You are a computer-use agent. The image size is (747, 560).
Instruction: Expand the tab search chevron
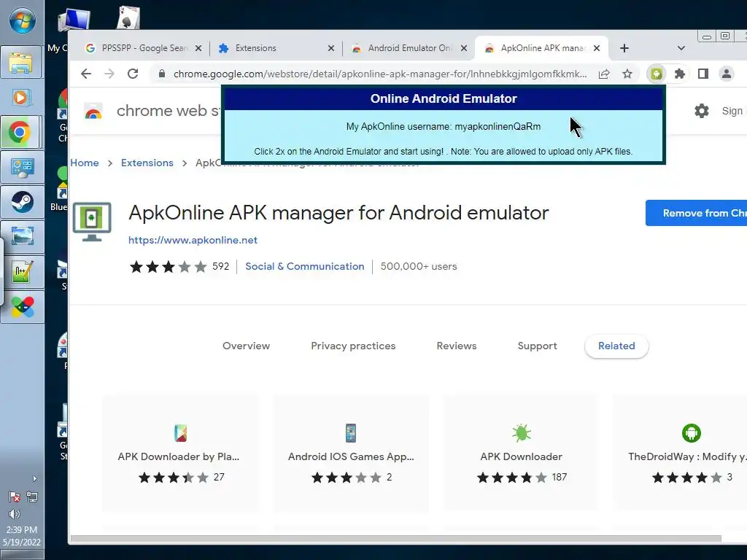[x=681, y=48]
